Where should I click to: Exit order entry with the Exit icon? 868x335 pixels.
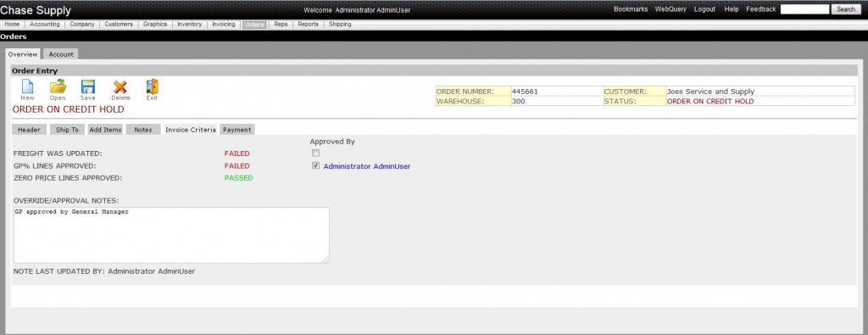152,90
